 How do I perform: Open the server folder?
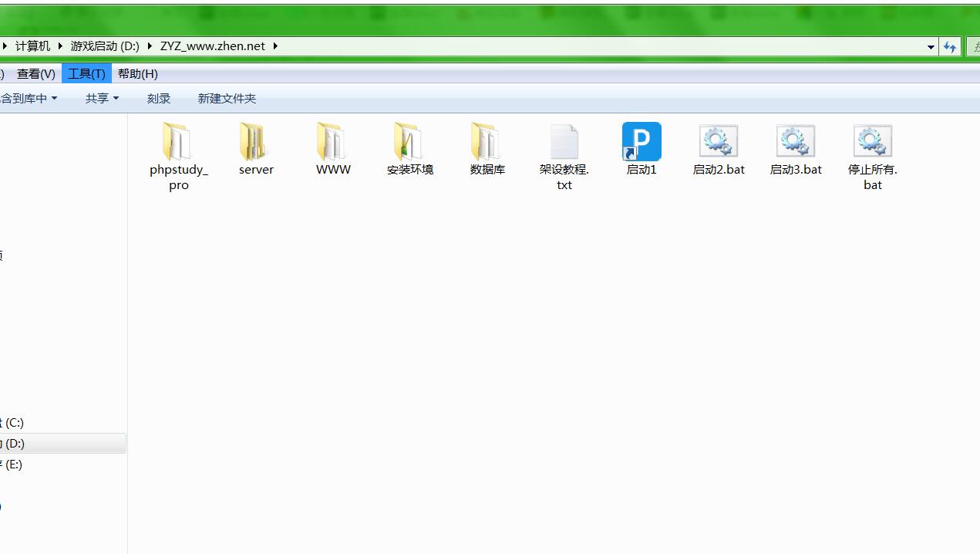click(255, 143)
